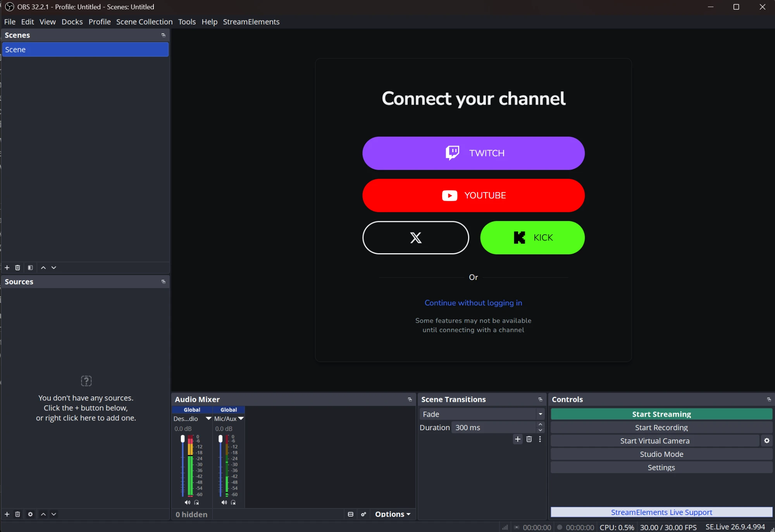Mute Mic/Aux speaker icon
775x532 pixels.
pos(224,503)
